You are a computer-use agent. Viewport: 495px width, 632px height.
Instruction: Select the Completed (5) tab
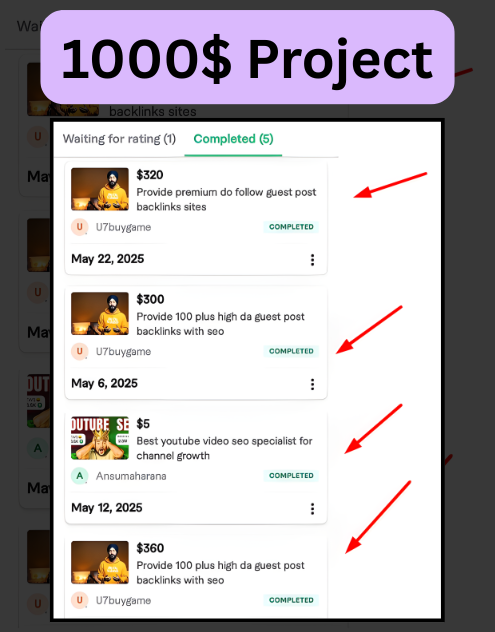(x=233, y=139)
